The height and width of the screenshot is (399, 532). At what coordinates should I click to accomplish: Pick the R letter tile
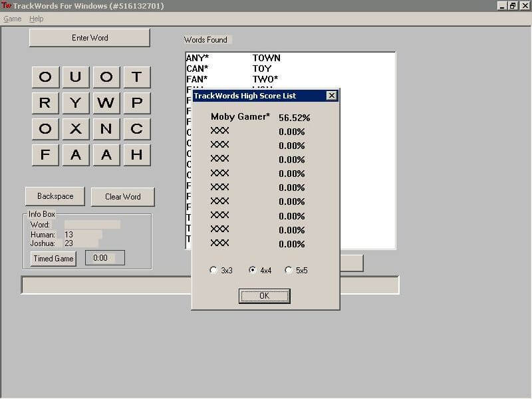click(45, 103)
